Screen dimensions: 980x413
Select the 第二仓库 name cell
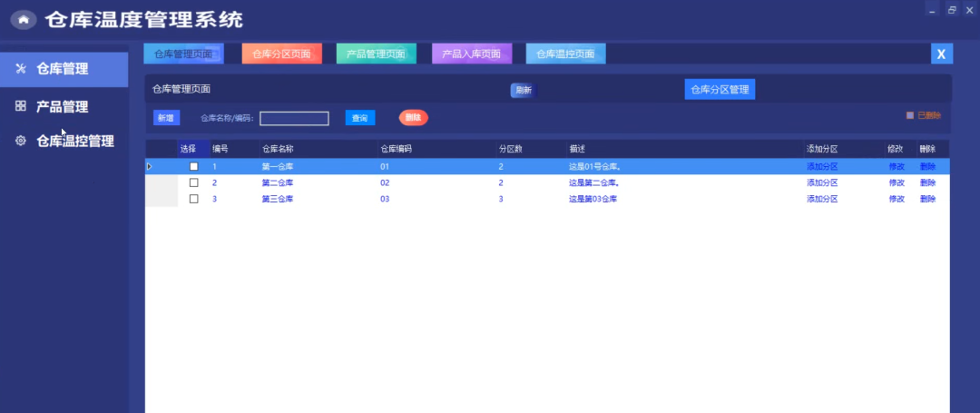click(x=278, y=182)
